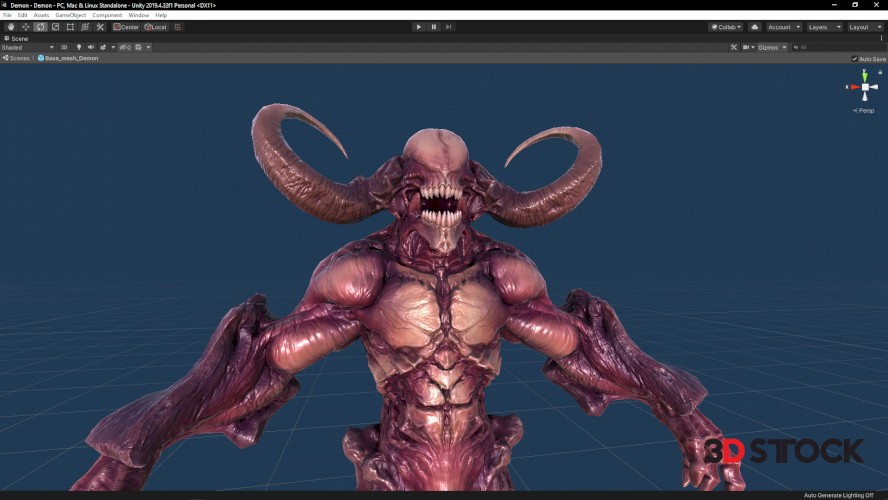This screenshot has height=500, width=888.
Task: Click Scenes breadcrumb link
Action: point(16,58)
